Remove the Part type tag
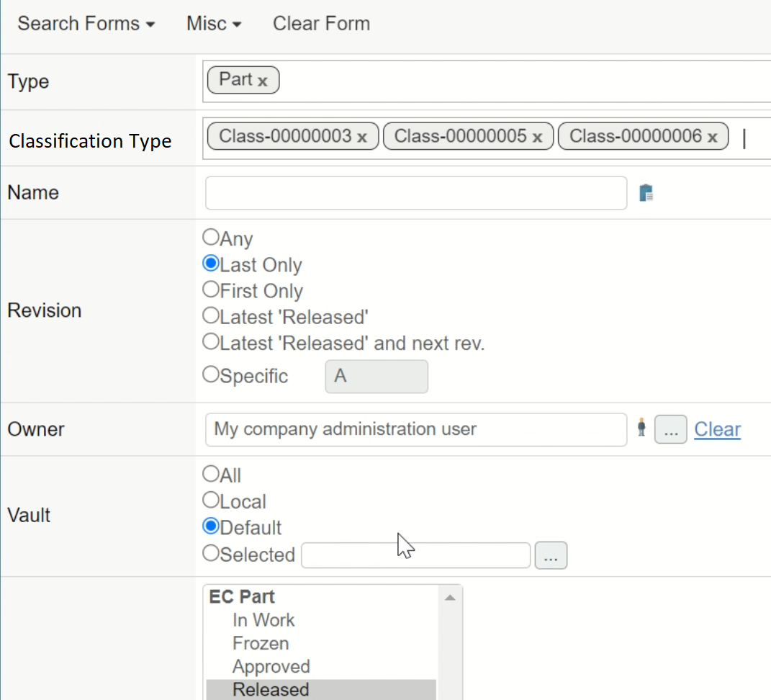The height and width of the screenshot is (700, 771). (263, 81)
